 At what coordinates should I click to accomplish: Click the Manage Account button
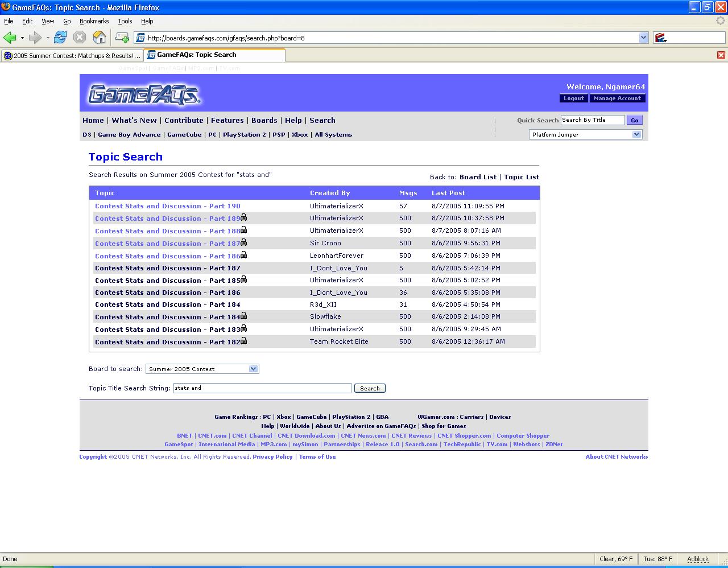pyautogui.click(x=617, y=98)
